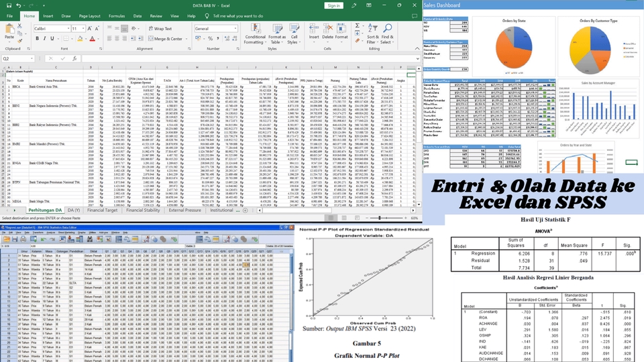Screen dimensions: 644x362
Task: Apply comma style in Number group
Action: 217,39
